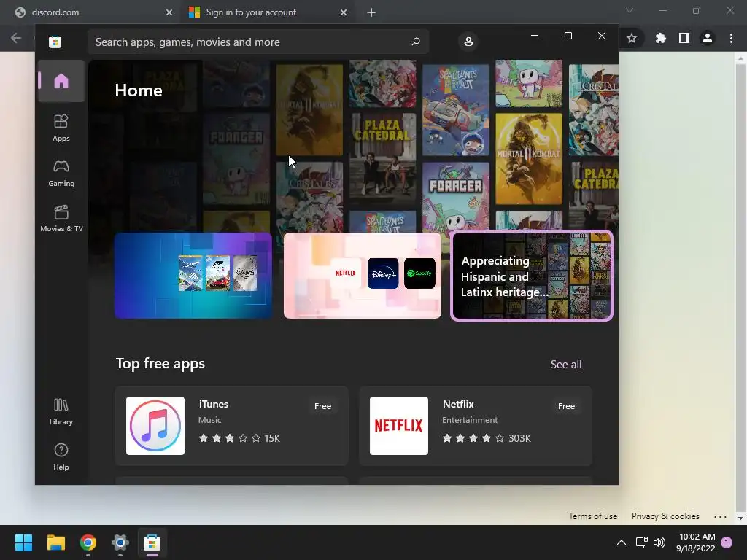This screenshot has width=747, height=560.
Task: Open the network tray icon
Action: point(642,542)
